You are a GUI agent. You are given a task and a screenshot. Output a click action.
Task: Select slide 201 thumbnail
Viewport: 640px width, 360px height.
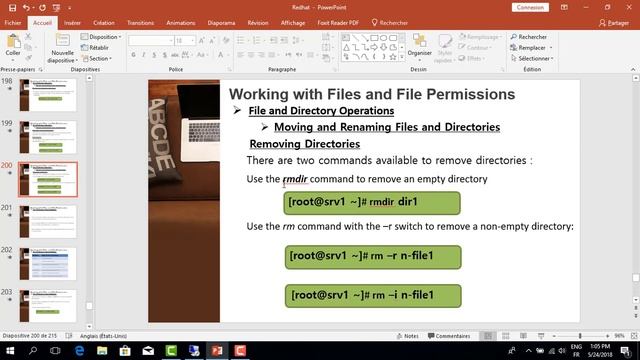[48, 221]
